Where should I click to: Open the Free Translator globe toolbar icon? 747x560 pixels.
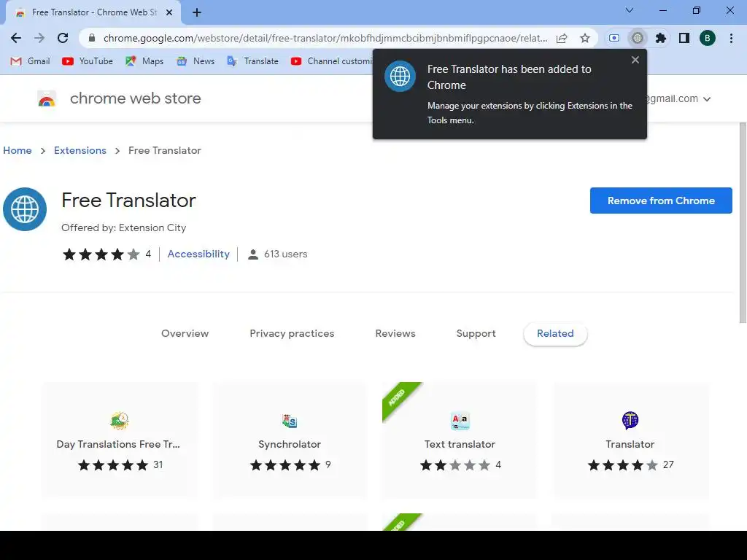[638, 38]
